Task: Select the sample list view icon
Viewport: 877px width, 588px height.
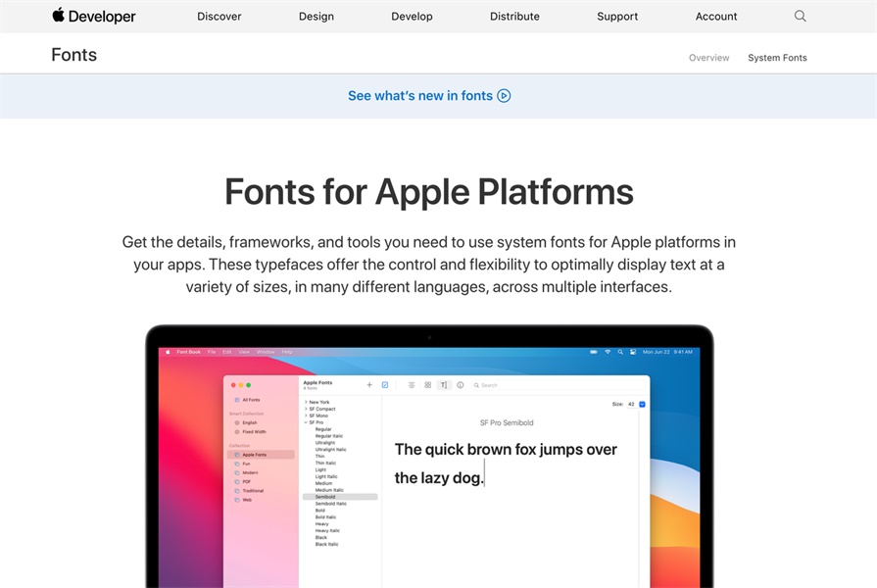Action: pyautogui.click(x=412, y=385)
